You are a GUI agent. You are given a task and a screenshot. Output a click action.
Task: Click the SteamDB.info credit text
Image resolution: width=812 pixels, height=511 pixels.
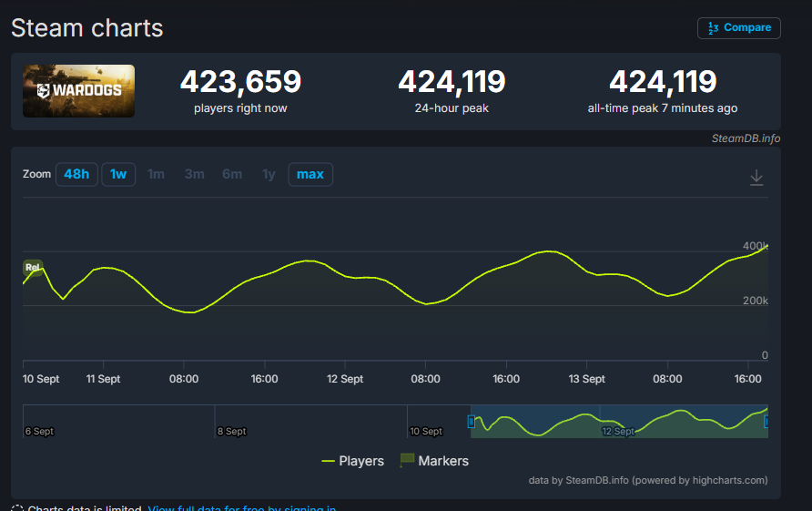pyautogui.click(x=746, y=138)
